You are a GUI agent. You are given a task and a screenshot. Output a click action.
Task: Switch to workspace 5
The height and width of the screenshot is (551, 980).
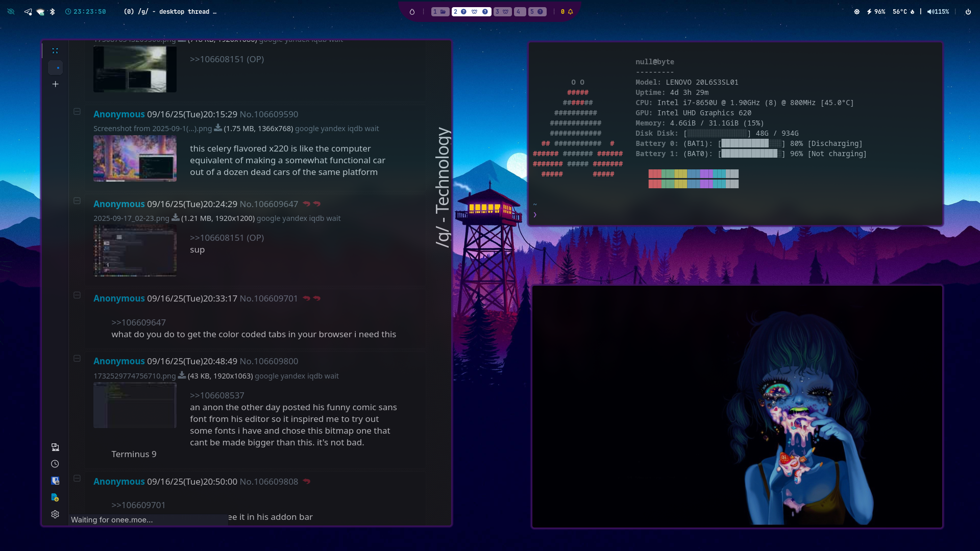537,12
